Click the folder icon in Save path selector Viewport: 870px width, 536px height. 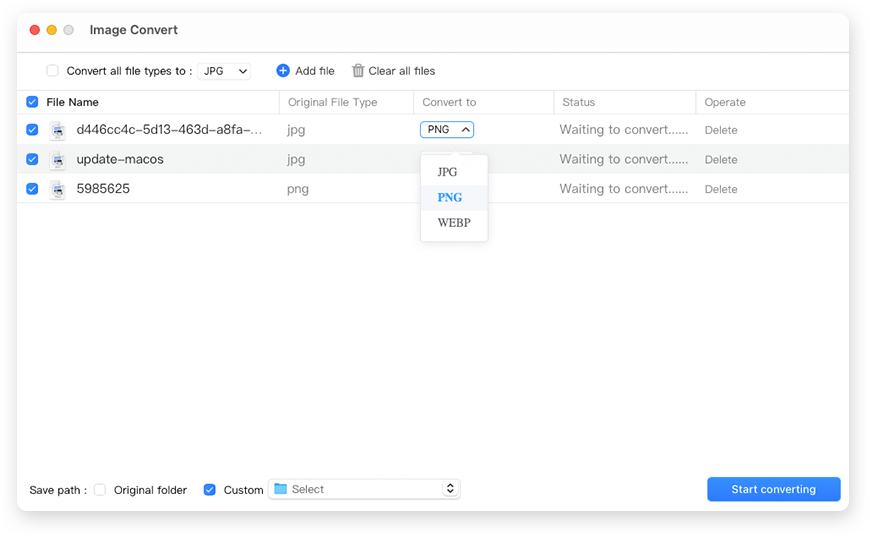pos(281,489)
